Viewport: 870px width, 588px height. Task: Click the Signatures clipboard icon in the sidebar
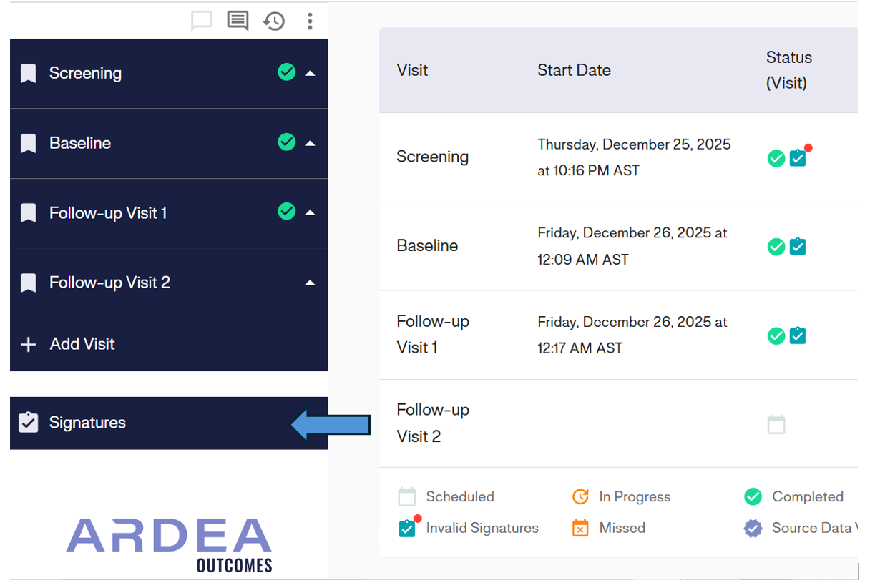[x=27, y=423]
